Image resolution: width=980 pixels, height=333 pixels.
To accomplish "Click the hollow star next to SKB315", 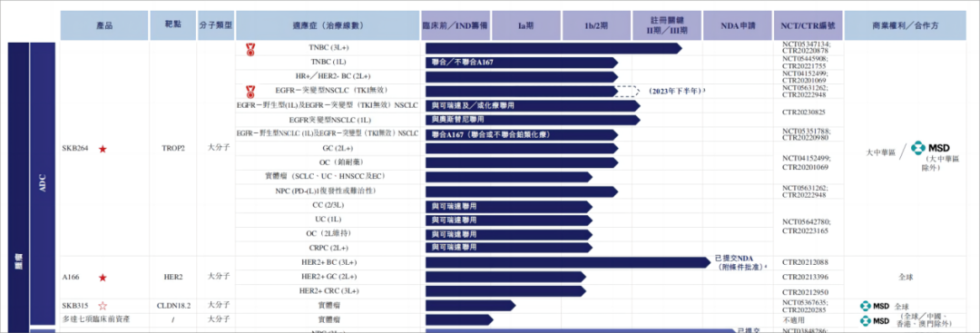I will 103,306.
